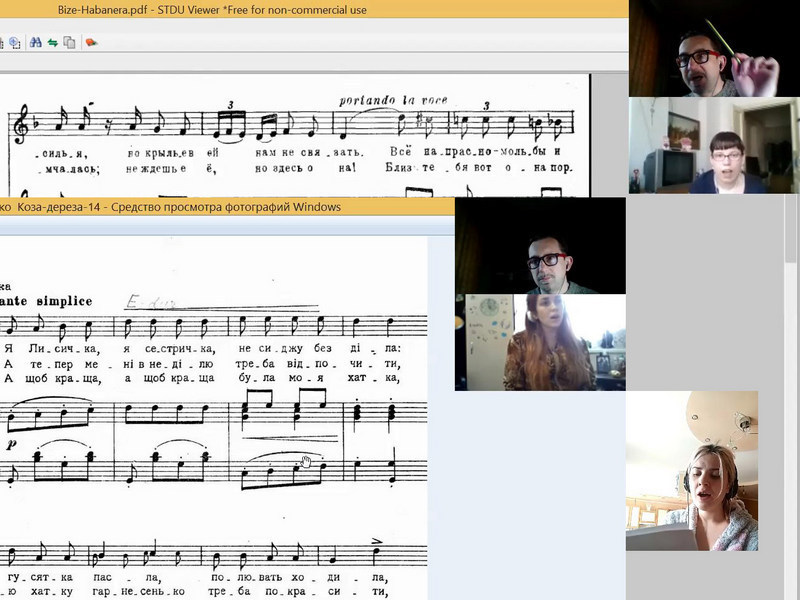
Task: Select video tile of red-haired woman
Action: (540, 342)
